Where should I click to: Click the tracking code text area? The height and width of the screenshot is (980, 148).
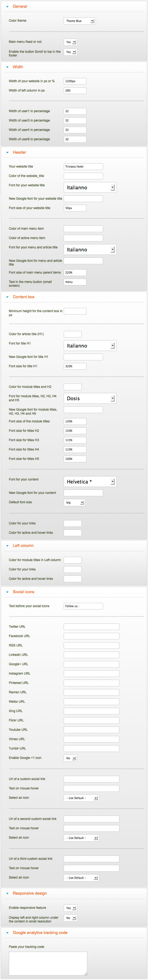pos(48,964)
